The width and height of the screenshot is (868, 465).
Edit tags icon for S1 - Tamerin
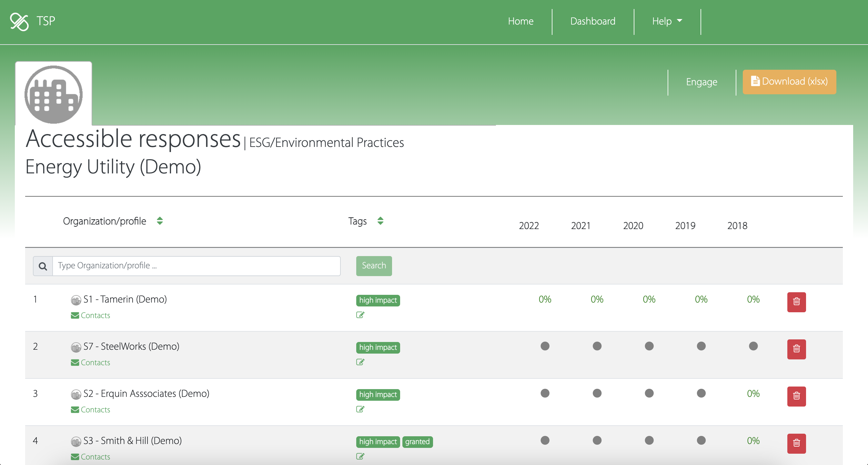pyautogui.click(x=360, y=315)
